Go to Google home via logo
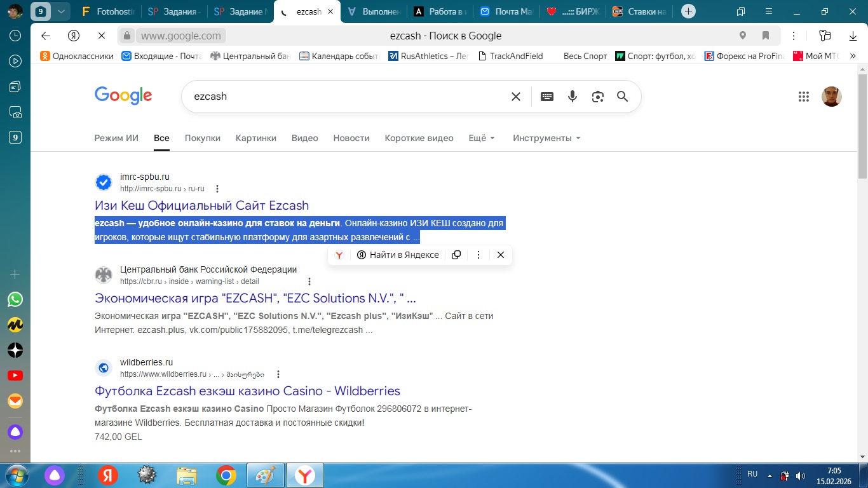The image size is (868, 488). (123, 96)
